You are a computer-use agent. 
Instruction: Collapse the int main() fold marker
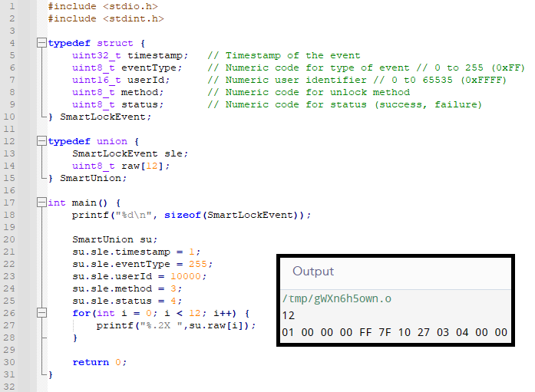coord(41,203)
